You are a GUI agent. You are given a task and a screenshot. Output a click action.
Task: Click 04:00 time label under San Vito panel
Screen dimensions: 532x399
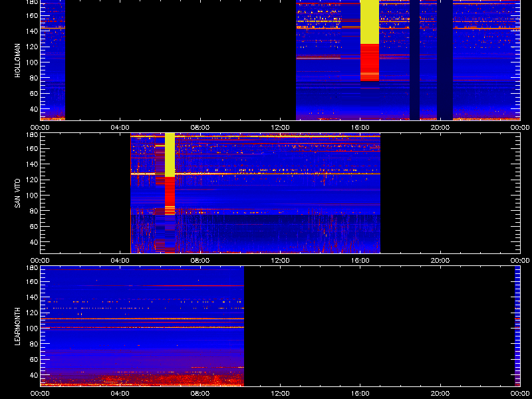(120, 261)
